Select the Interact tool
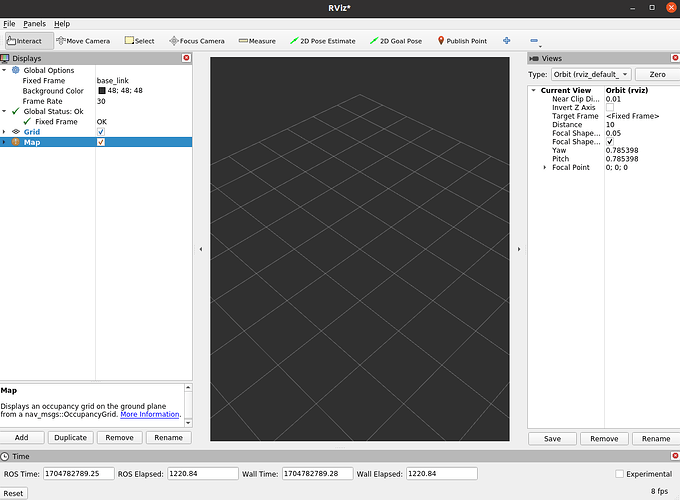Screen dimensions: 680x500 point(25,41)
